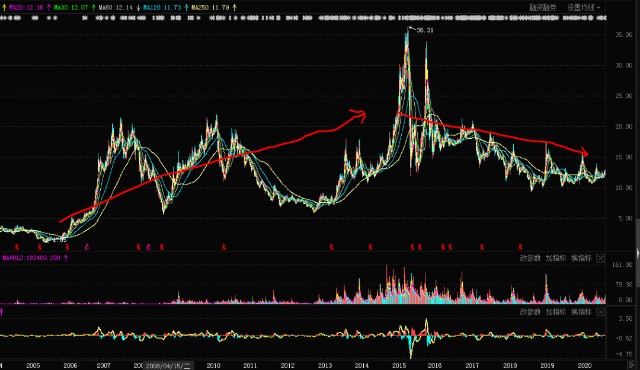Click 改参数 in the bottom indicator panel
The height and width of the screenshot is (370, 640).
click(x=530, y=312)
